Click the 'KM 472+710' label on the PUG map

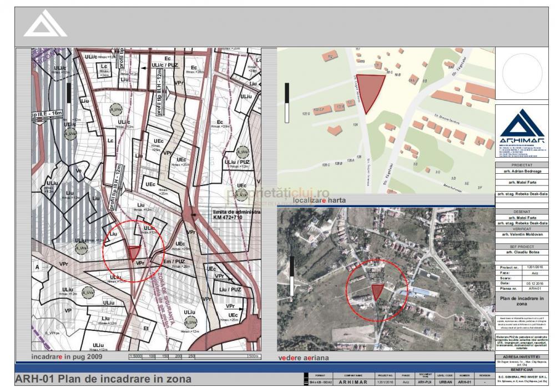click(228, 217)
